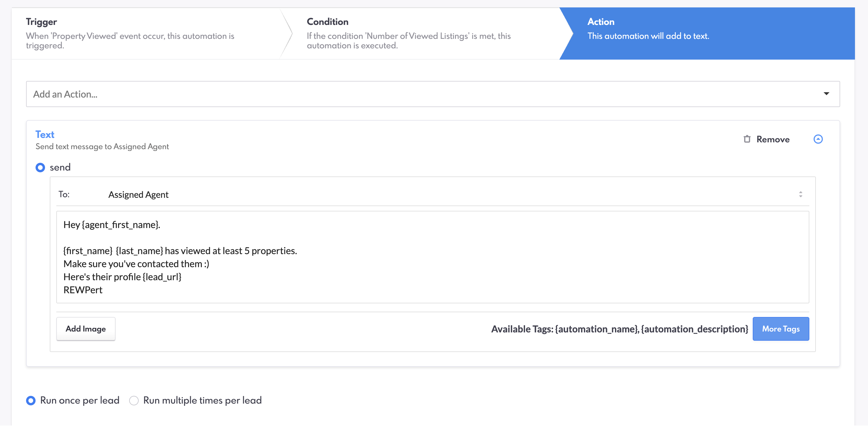Viewport: 868px width, 427px height.
Task: Select the 'send' radio button
Action: (x=40, y=168)
